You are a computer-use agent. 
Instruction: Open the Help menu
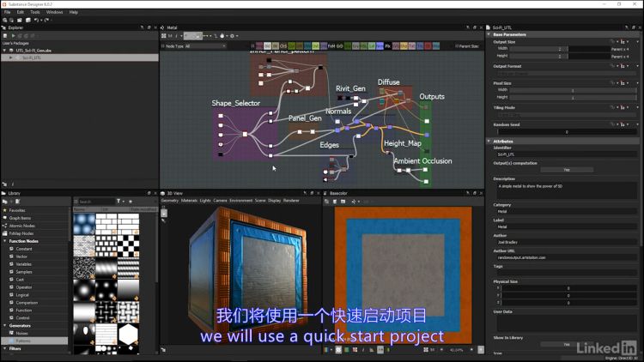[74, 12]
